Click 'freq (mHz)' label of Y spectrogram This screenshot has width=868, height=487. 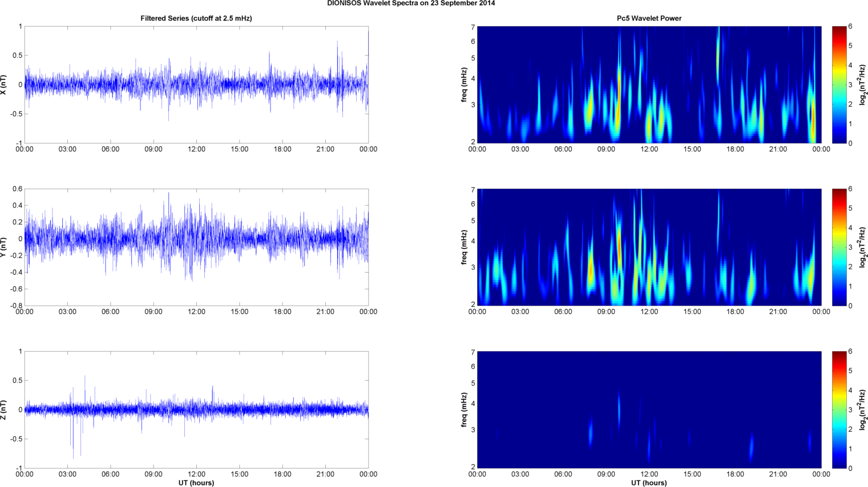(465, 247)
